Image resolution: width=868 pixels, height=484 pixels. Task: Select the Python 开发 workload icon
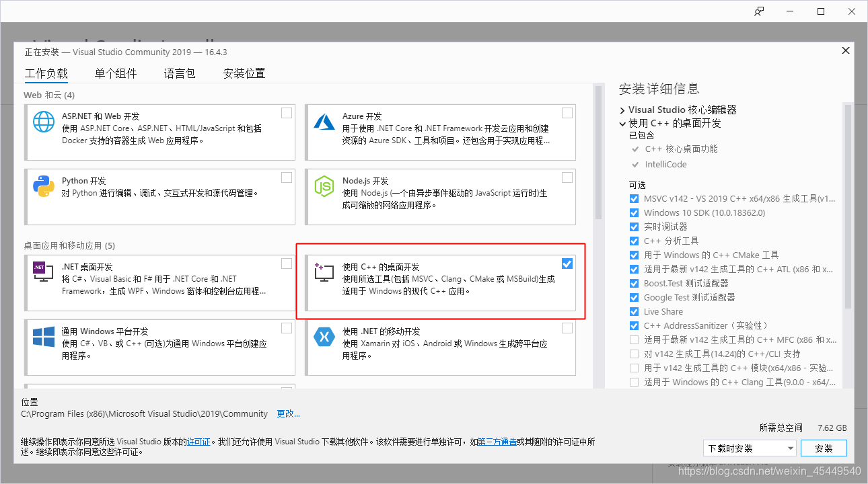tap(43, 186)
